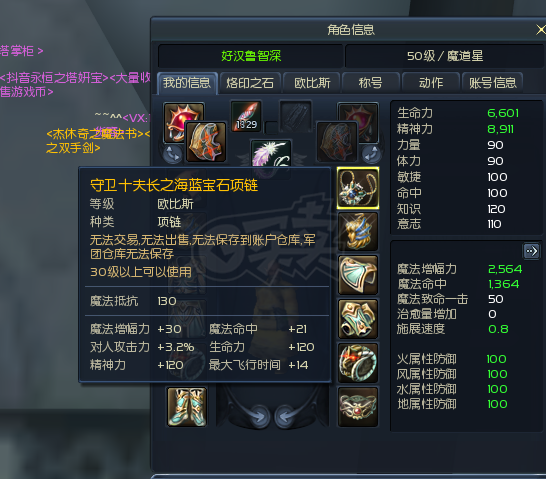
Task: Select the ring with red gem
Action: pos(358,363)
